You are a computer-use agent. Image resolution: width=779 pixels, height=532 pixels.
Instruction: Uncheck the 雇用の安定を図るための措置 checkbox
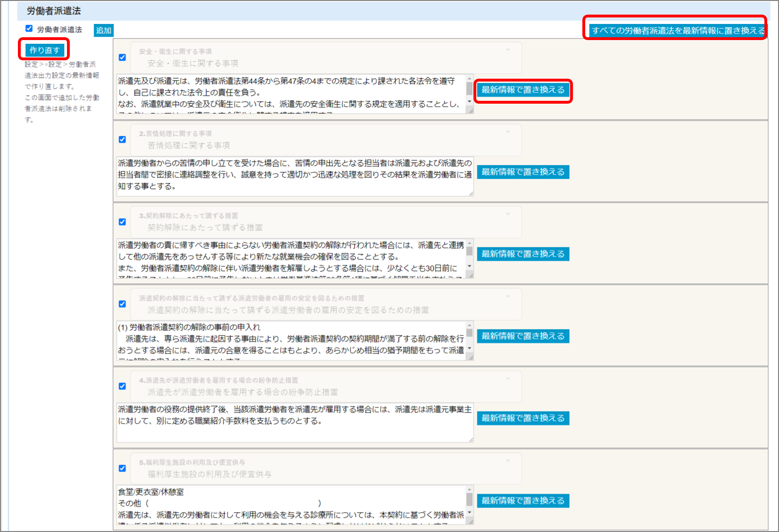coord(123,304)
